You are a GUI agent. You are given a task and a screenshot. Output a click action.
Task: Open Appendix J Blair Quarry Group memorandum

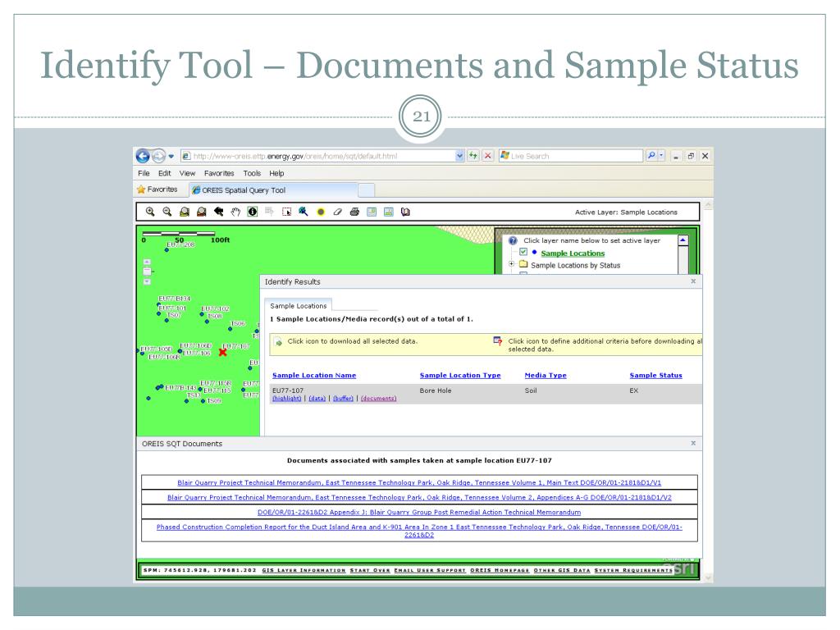pyautogui.click(x=419, y=513)
